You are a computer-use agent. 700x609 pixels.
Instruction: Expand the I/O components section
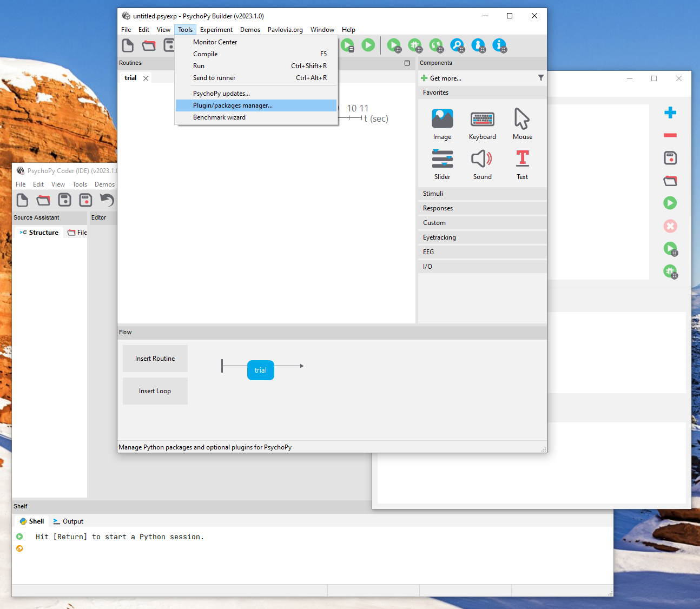[483, 267]
